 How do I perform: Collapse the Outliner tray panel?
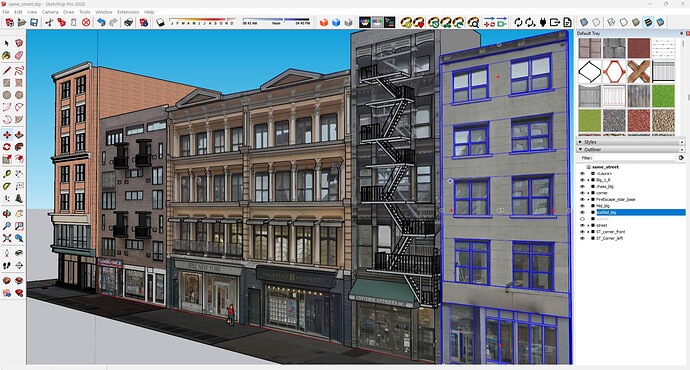[x=580, y=150]
